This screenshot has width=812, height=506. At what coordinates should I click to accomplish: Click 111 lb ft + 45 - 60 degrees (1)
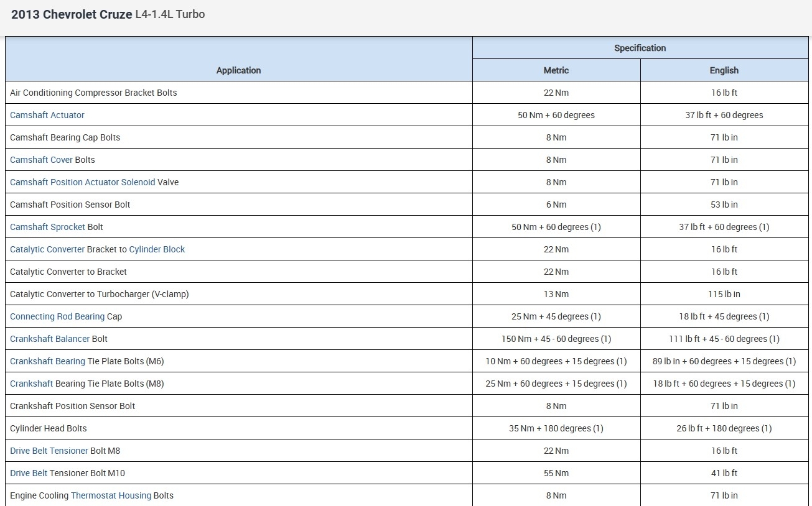(x=724, y=339)
